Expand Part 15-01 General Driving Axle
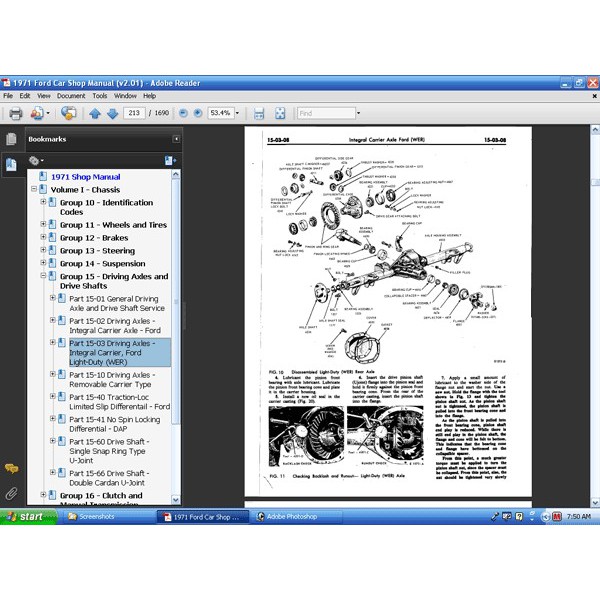600x600 pixels. coord(53,297)
